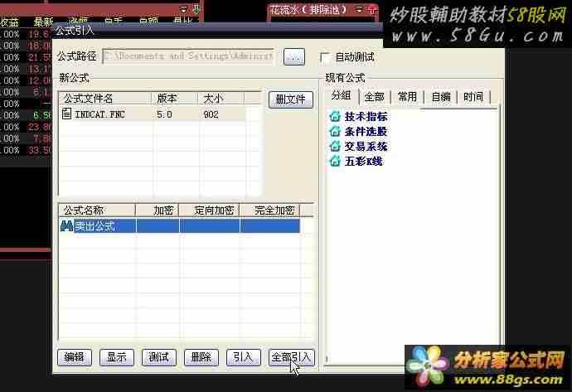Click the 编辑 button
572x392 pixels.
[x=75, y=357]
